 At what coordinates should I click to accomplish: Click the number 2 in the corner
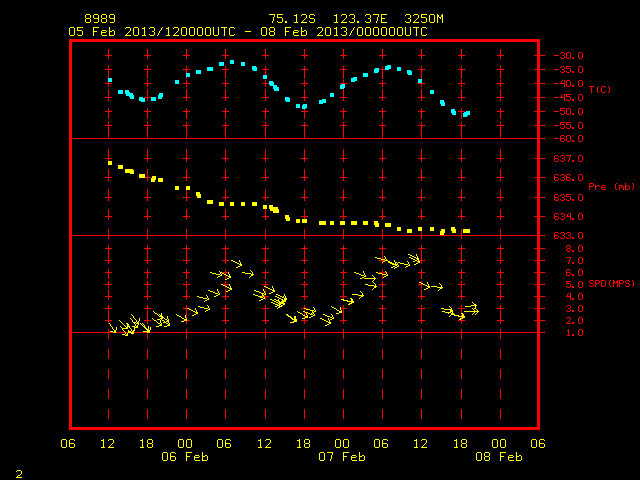19,474
